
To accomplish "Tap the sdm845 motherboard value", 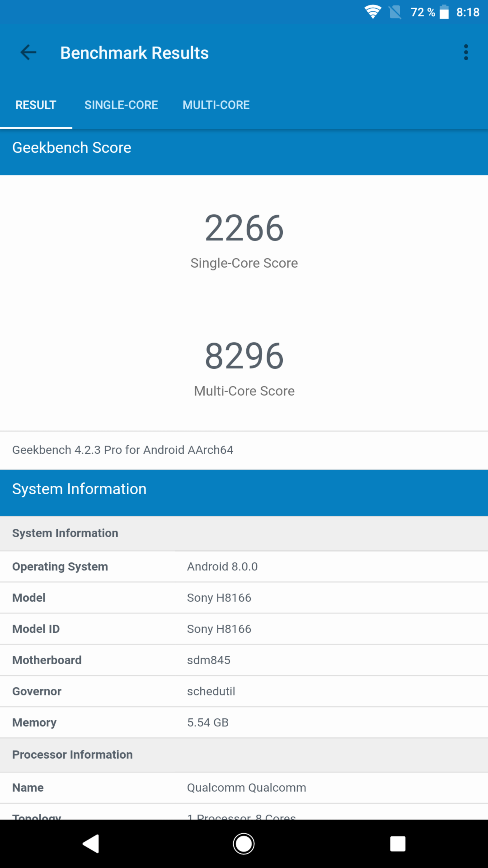I will pos(209,660).
